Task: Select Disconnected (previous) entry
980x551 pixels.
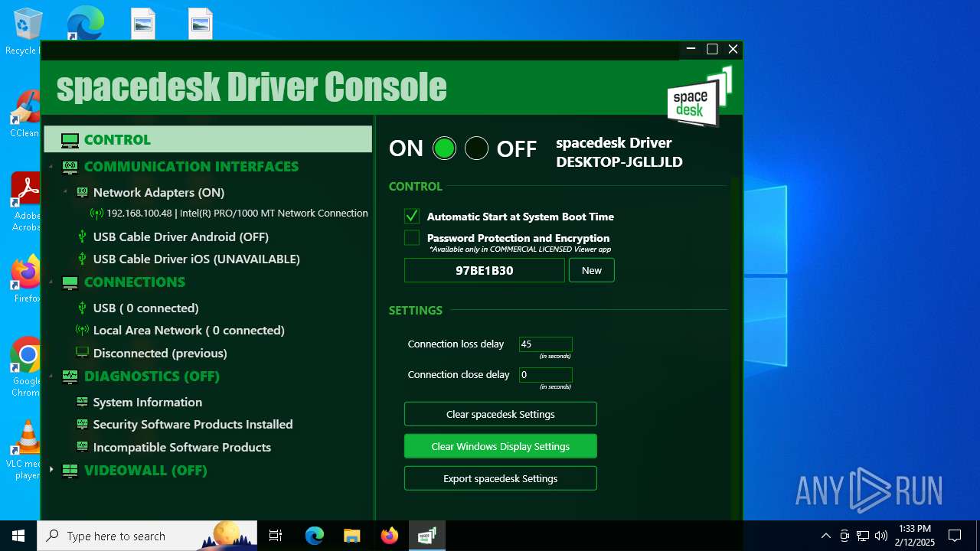Action: 160,353
